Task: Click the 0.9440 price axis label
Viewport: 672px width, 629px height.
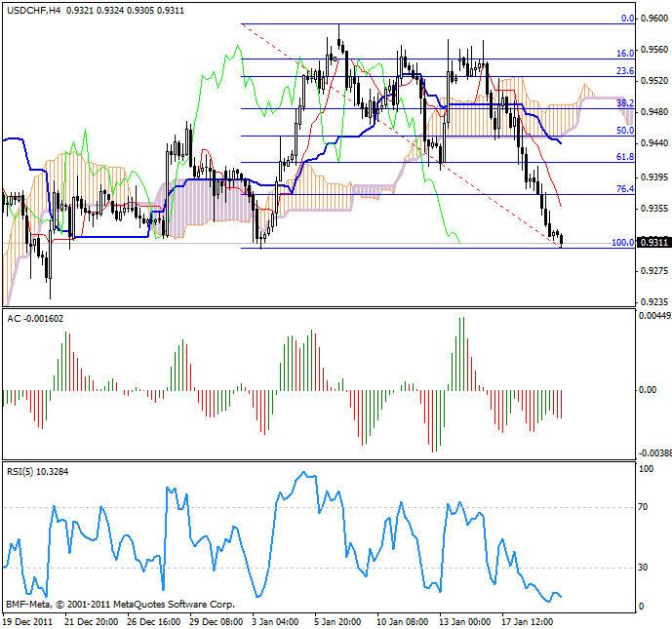Action: [x=654, y=143]
